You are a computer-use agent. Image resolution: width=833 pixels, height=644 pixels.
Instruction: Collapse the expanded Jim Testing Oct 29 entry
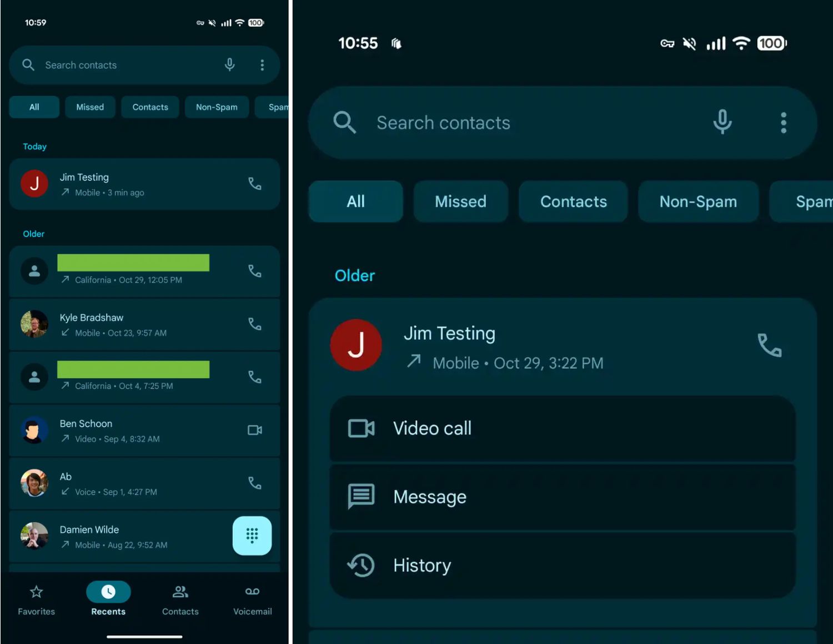(x=555, y=347)
